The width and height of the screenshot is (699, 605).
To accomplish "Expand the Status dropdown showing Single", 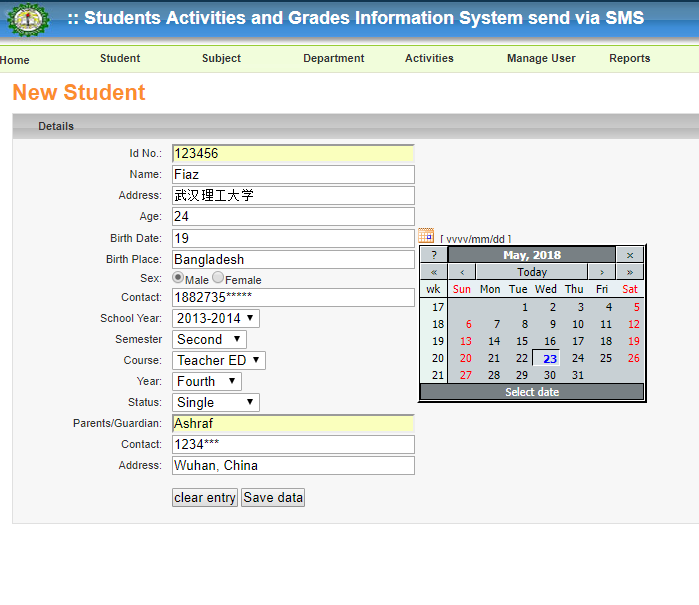I will point(216,402).
